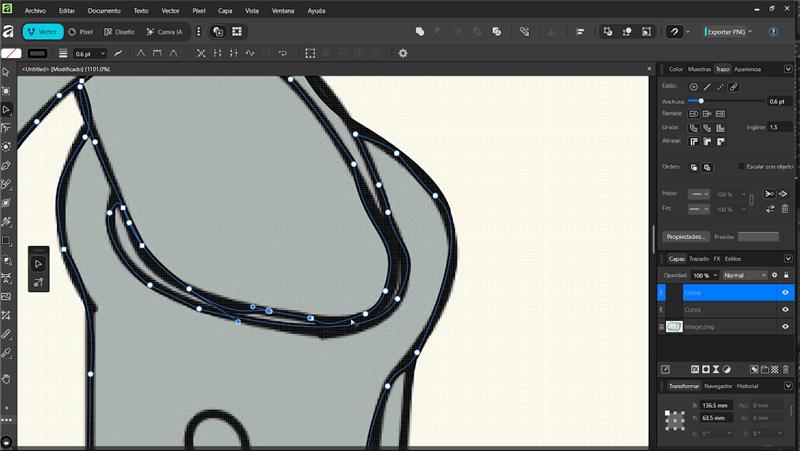Viewport: 800px width, 451px height.
Task: Click the trash icon in stroke panel
Action: tap(785, 209)
